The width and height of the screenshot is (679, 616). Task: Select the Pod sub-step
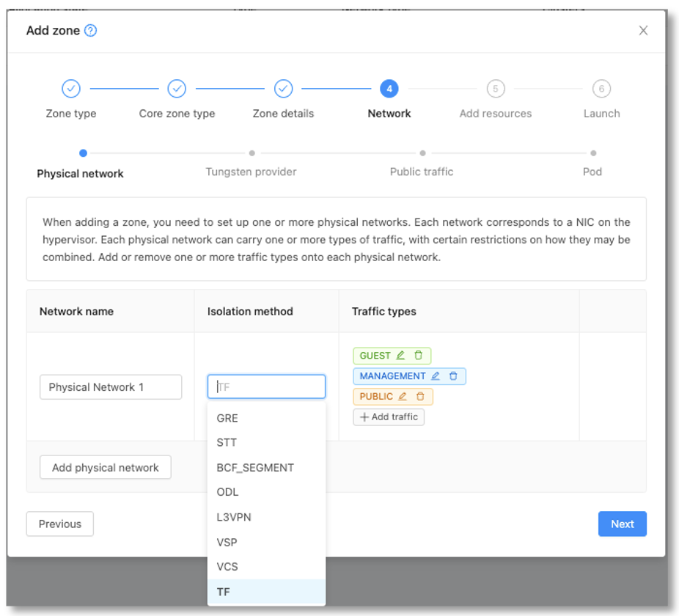click(x=592, y=172)
